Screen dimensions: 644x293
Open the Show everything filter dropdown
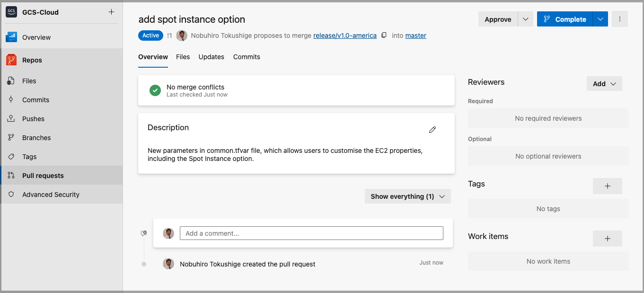coord(407,196)
